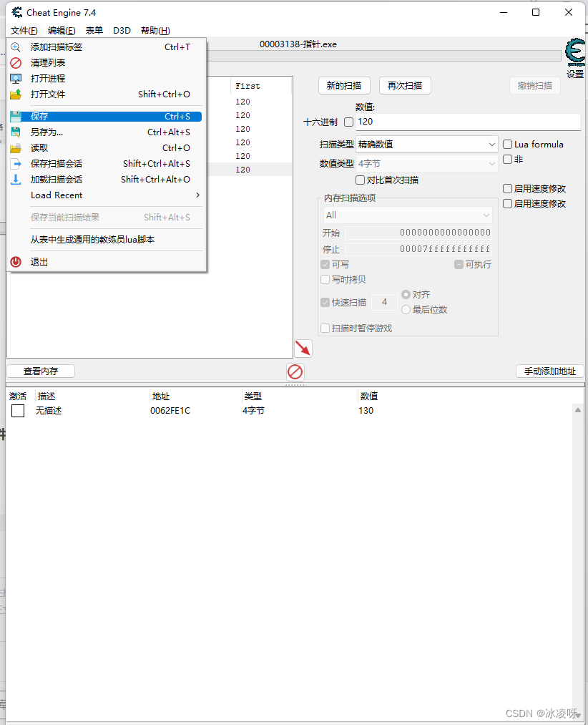The width and height of the screenshot is (588, 725).
Task: Check the copy-on-write (写时拷贝) box
Action: click(325, 279)
